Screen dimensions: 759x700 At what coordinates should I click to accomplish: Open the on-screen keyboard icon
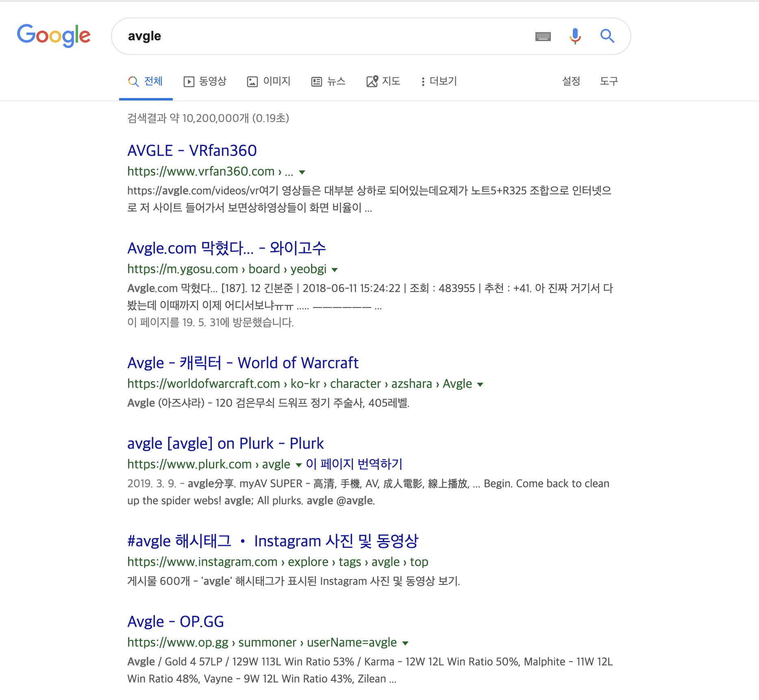(543, 36)
